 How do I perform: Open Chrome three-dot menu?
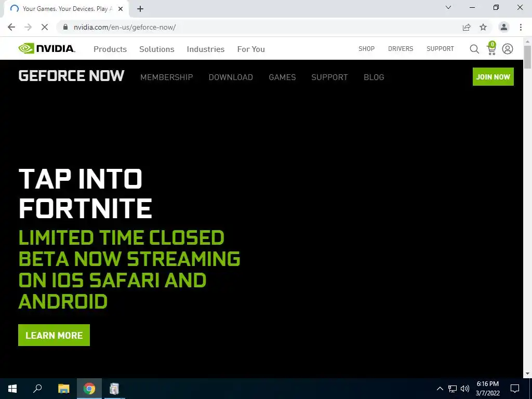click(521, 27)
